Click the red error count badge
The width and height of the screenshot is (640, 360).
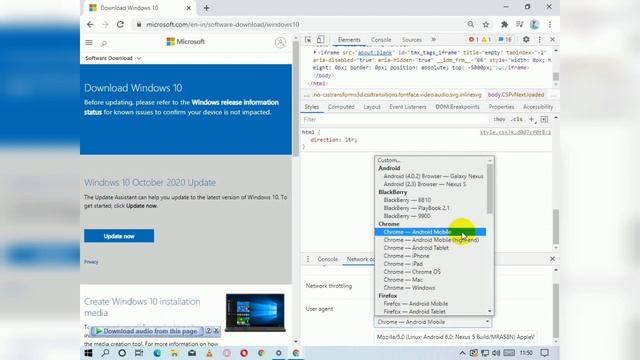tap(473, 40)
